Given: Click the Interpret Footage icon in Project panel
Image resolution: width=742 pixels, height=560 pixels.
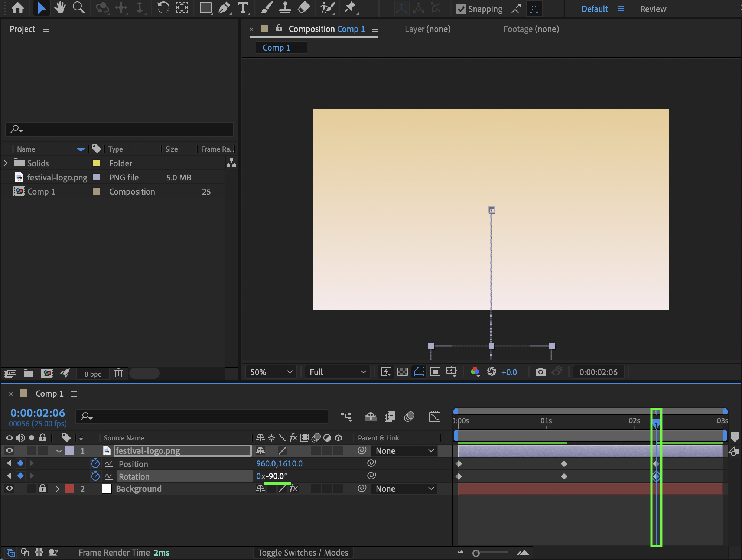Looking at the screenshot, I should pos(10,373).
